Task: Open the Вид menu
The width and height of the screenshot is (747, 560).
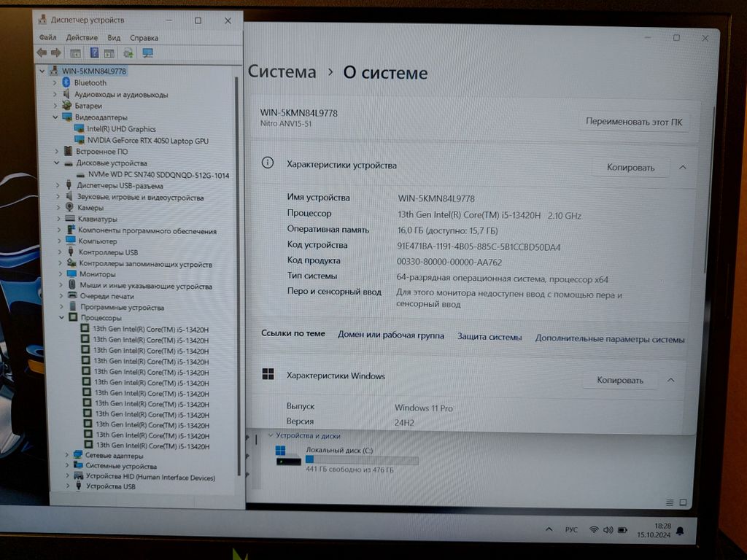Action: tap(114, 38)
